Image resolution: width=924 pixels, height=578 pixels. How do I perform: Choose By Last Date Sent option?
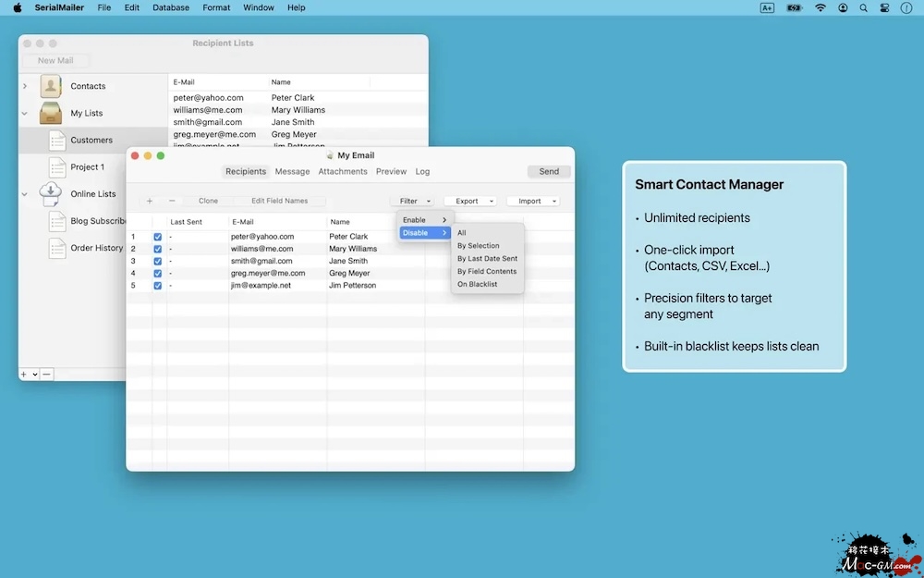487,259
